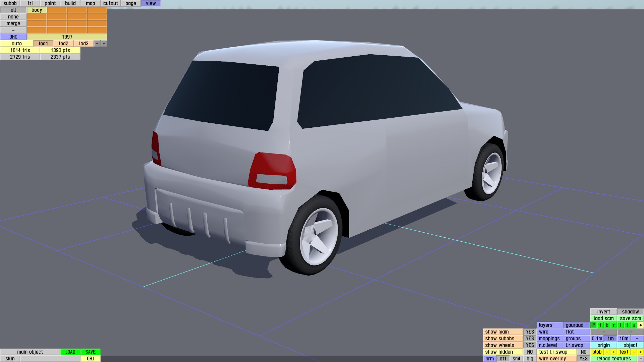Click reload textures button
The height and width of the screenshot is (362, 644).
click(613, 359)
